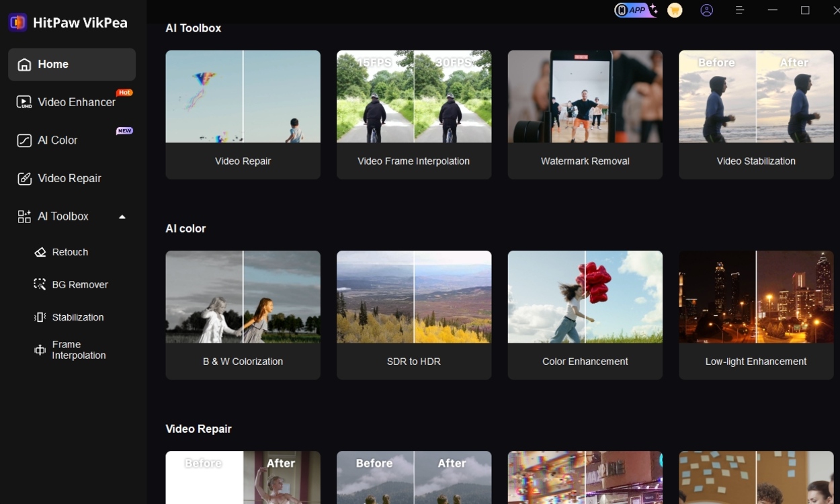The height and width of the screenshot is (504, 840).
Task: Click the Frame Interpolation icon
Action: click(40, 350)
